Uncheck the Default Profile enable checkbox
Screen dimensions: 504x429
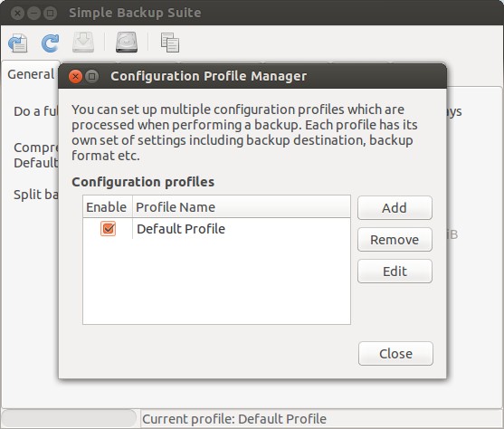click(x=108, y=229)
